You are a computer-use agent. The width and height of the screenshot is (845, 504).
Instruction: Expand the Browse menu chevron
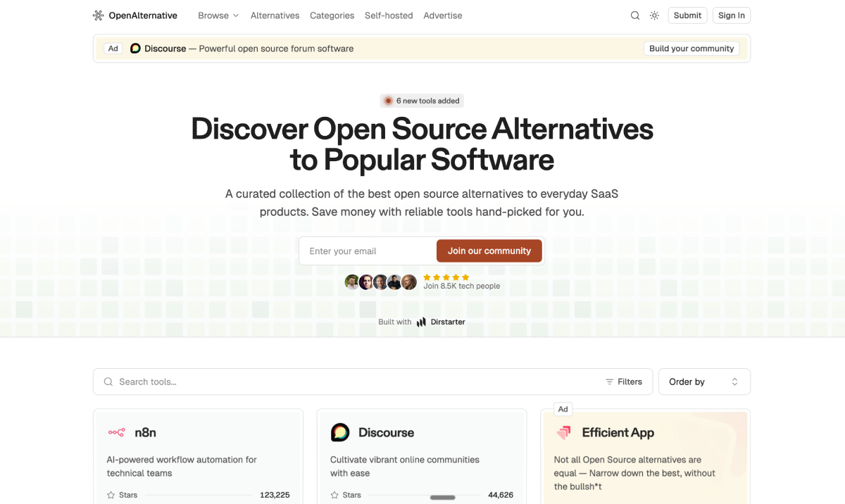tap(236, 15)
